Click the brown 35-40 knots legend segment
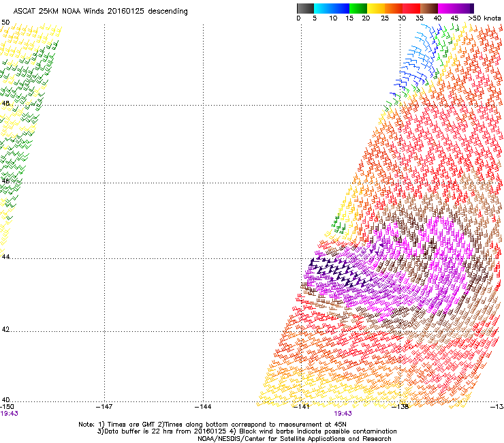Viewport: 504px width, 443px height. click(429, 8)
